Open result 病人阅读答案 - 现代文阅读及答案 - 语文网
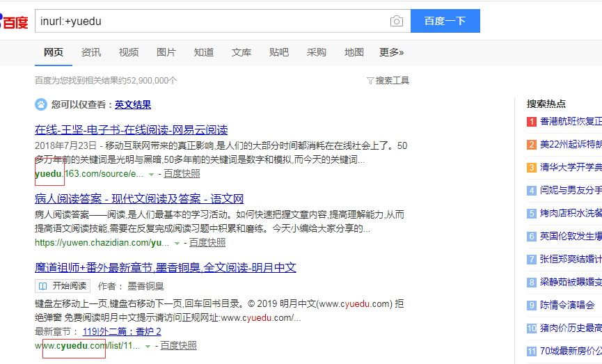Image resolution: width=602 pixels, height=364 pixels. 139,198
